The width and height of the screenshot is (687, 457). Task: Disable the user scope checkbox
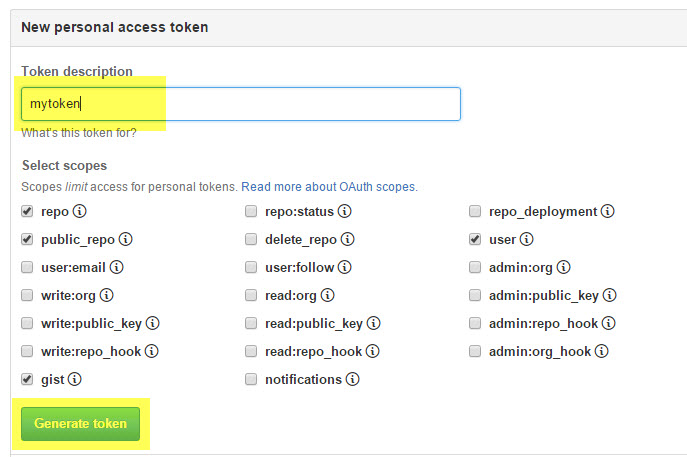pyautogui.click(x=475, y=239)
